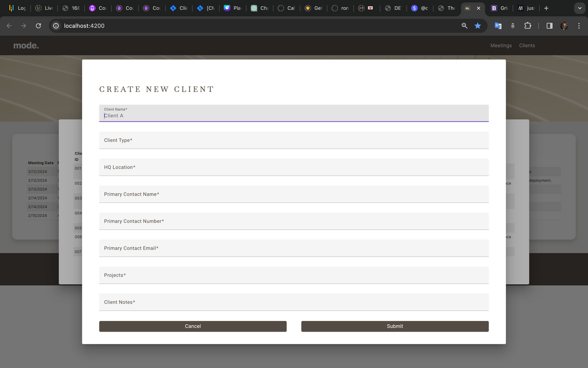588x368 pixels.
Task: Switch to the Jira tab labeled Clic
Action: (x=179, y=8)
